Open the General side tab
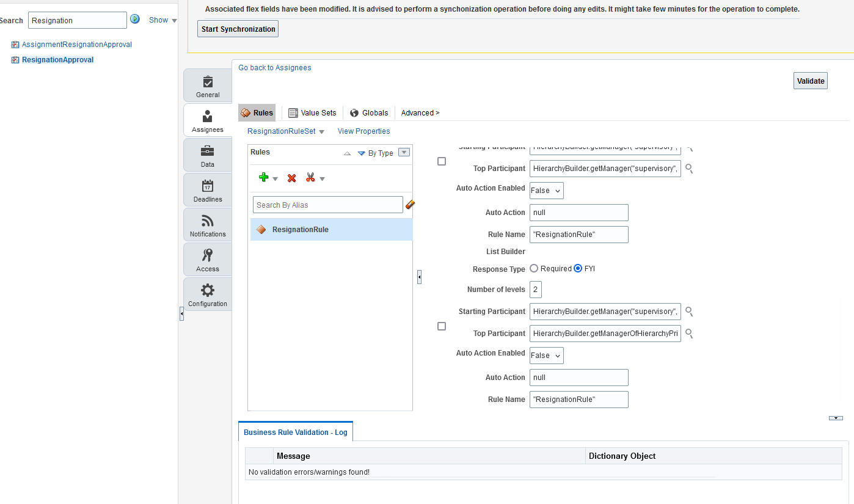 tap(208, 86)
